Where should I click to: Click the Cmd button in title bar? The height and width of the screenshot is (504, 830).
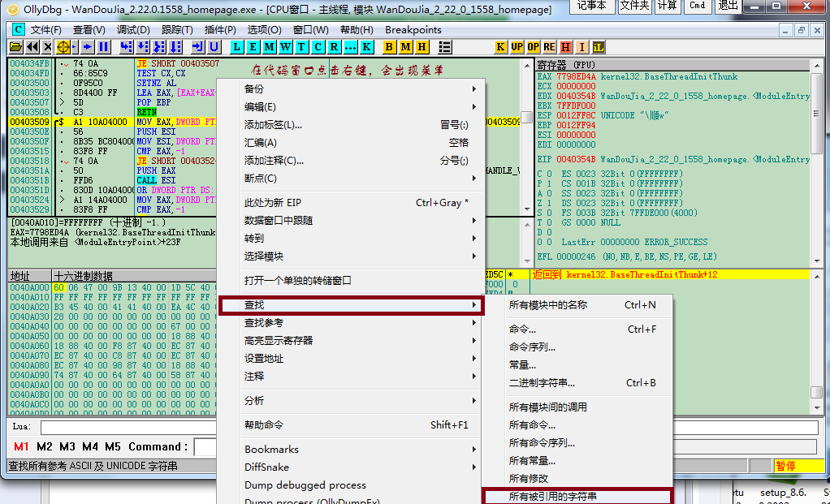click(697, 6)
